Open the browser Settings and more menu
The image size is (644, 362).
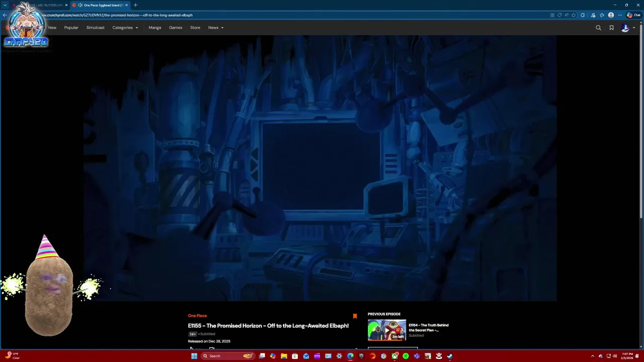point(620,15)
